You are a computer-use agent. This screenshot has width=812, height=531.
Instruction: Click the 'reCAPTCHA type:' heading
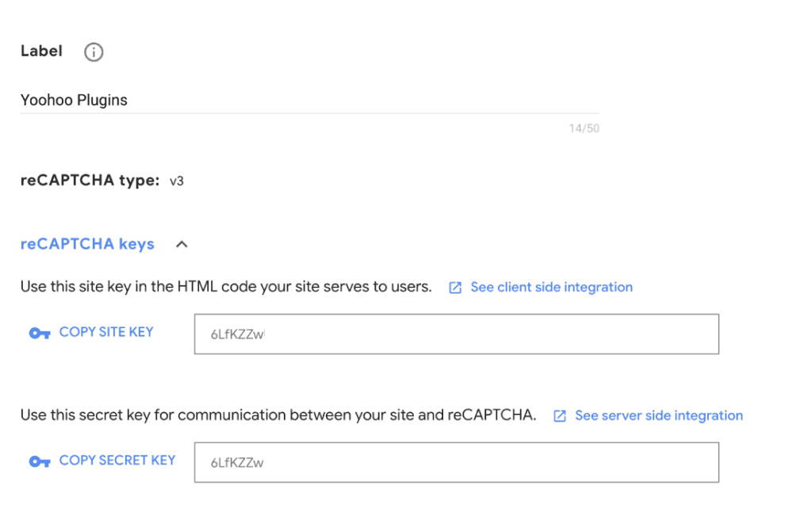(90, 180)
